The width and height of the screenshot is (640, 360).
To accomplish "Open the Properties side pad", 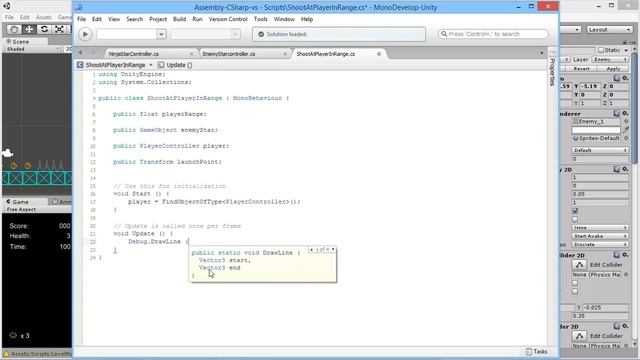I will (x=552, y=69).
